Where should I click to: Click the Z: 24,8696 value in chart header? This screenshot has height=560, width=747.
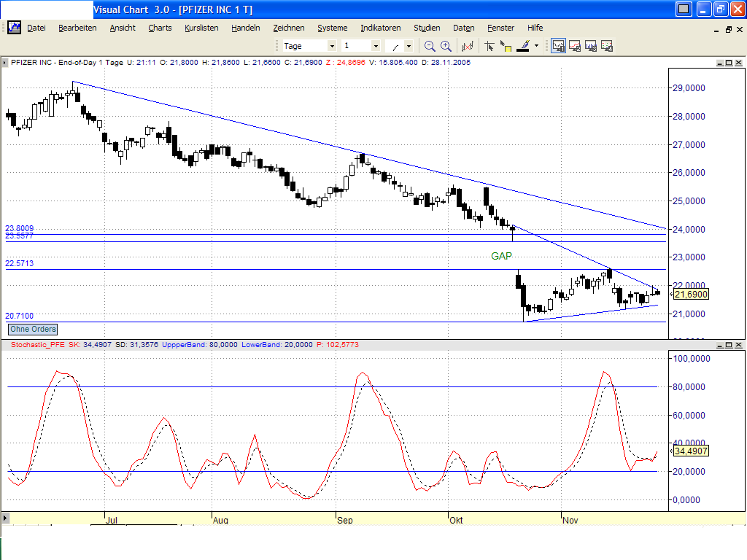(346, 63)
